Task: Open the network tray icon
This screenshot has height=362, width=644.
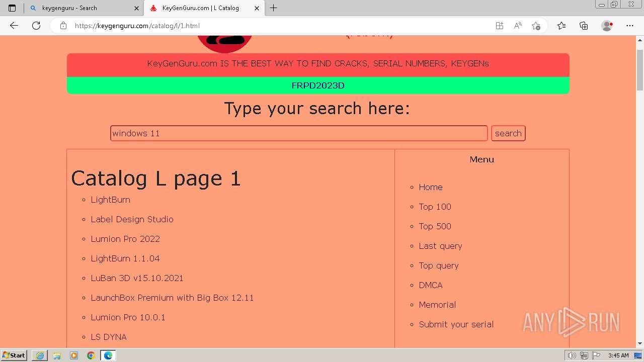Action: pyautogui.click(x=584, y=355)
